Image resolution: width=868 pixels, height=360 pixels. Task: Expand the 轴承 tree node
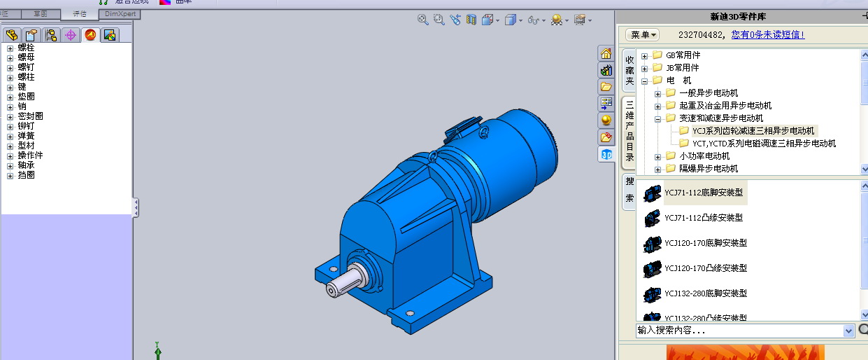tap(10, 166)
